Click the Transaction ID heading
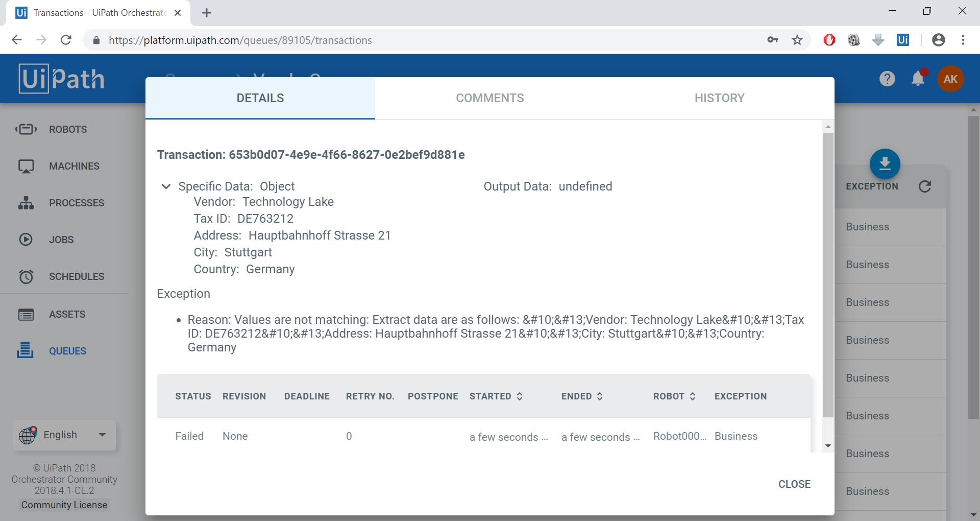 311,155
